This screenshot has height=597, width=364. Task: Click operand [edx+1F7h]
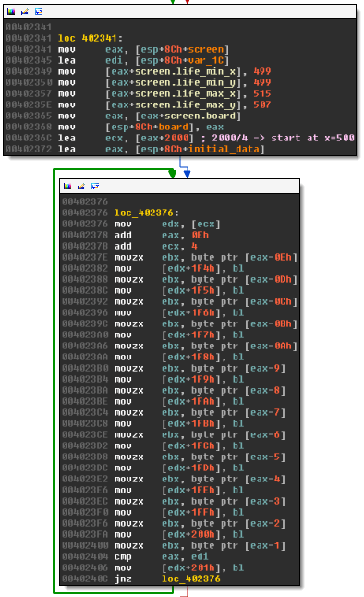[190, 335]
